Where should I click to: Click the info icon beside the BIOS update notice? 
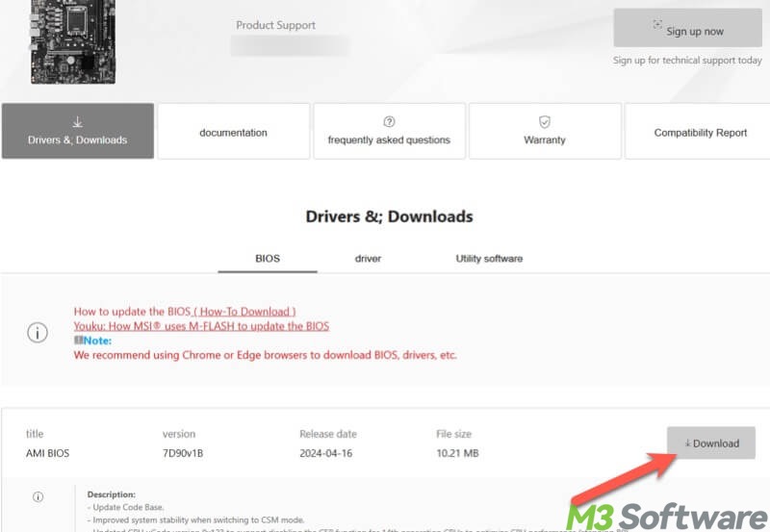tap(38, 333)
